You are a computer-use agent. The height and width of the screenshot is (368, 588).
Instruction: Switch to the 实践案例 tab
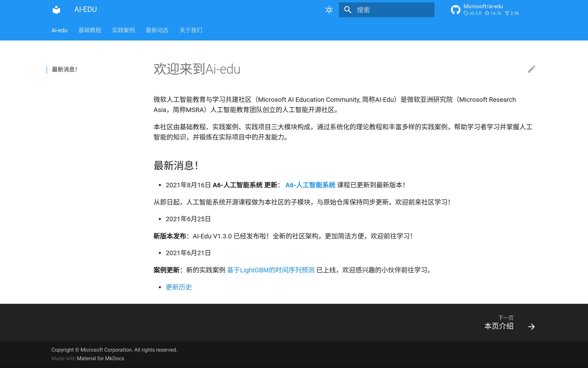tap(124, 30)
